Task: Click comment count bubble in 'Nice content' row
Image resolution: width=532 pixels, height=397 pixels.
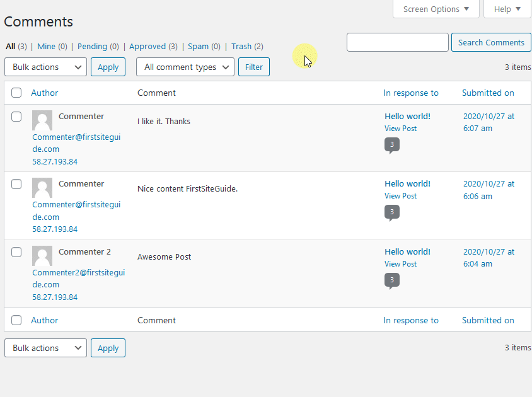Action: click(391, 212)
